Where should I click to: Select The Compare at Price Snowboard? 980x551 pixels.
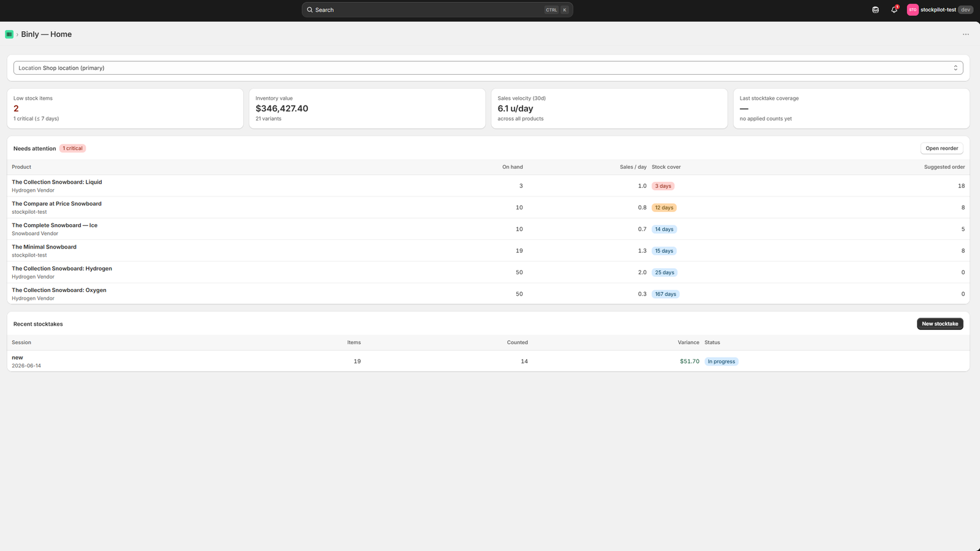(x=488, y=208)
